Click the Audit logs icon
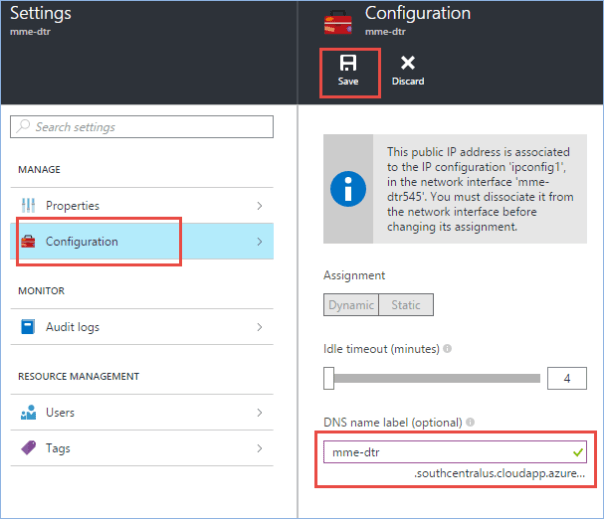Screen dimensions: 604x519 pyautogui.click(x=28, y=327)
